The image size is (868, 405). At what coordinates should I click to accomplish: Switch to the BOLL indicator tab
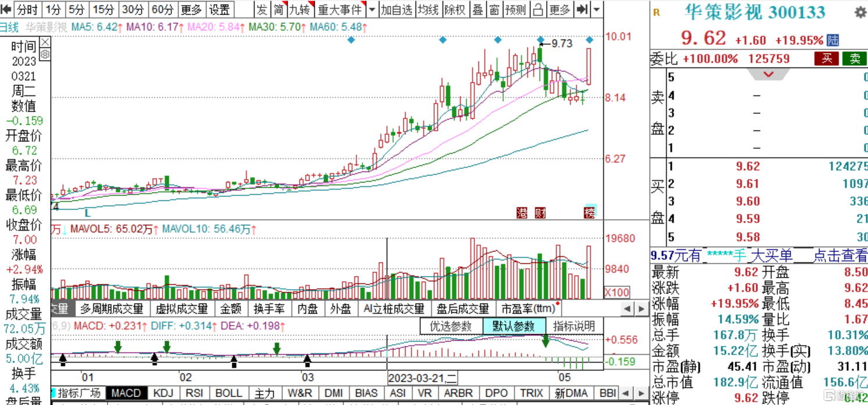[229, 393]
